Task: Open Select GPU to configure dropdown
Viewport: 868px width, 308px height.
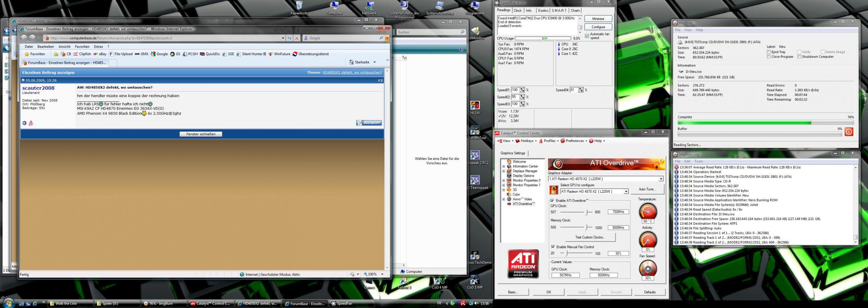Action: point(626,191)
